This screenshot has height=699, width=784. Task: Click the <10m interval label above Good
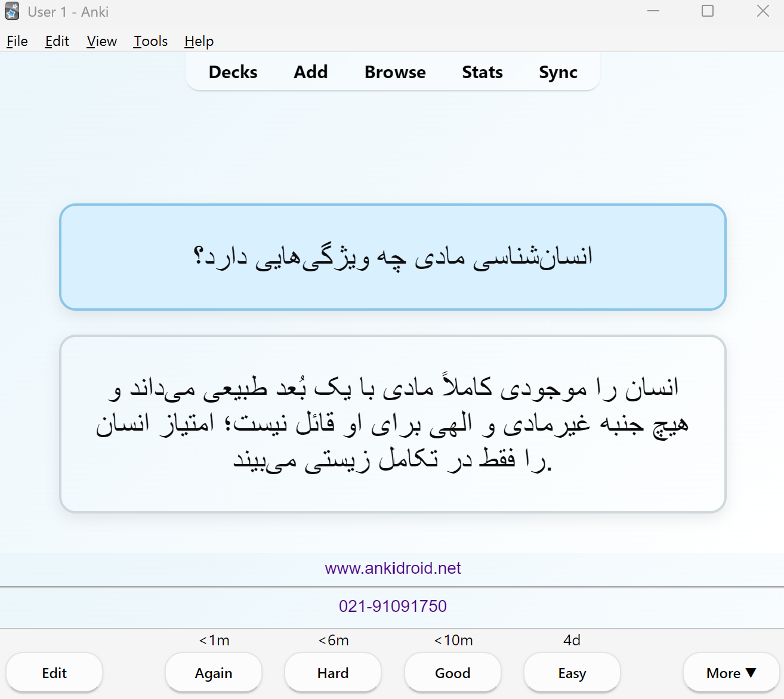[453, 640]
